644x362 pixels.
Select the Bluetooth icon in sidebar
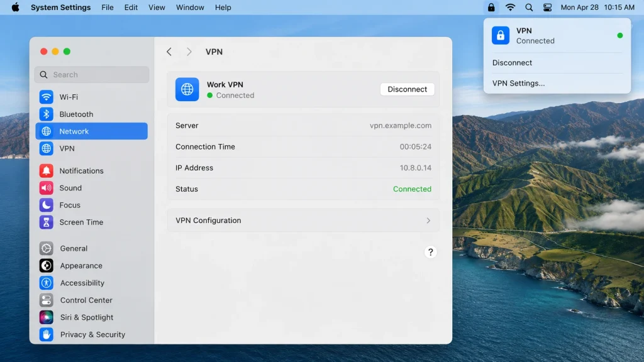(x=47, y=114)
